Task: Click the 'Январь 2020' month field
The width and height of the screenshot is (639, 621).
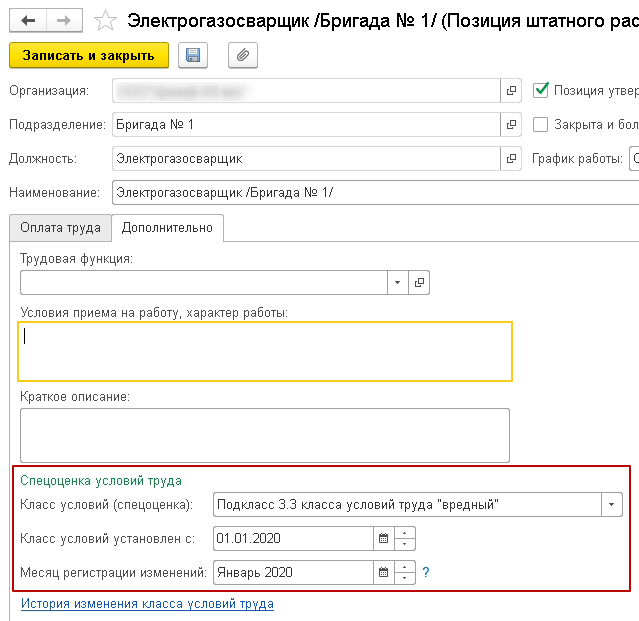Action: pyautogui.click(x=293, y=573)
